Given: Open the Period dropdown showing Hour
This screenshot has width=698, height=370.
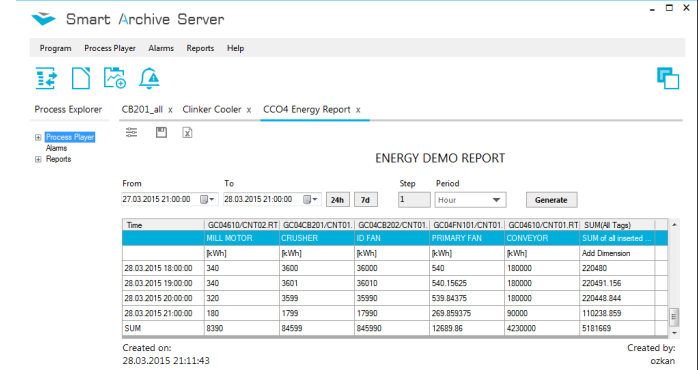Looking at the screenshot, I should [470, 200].
